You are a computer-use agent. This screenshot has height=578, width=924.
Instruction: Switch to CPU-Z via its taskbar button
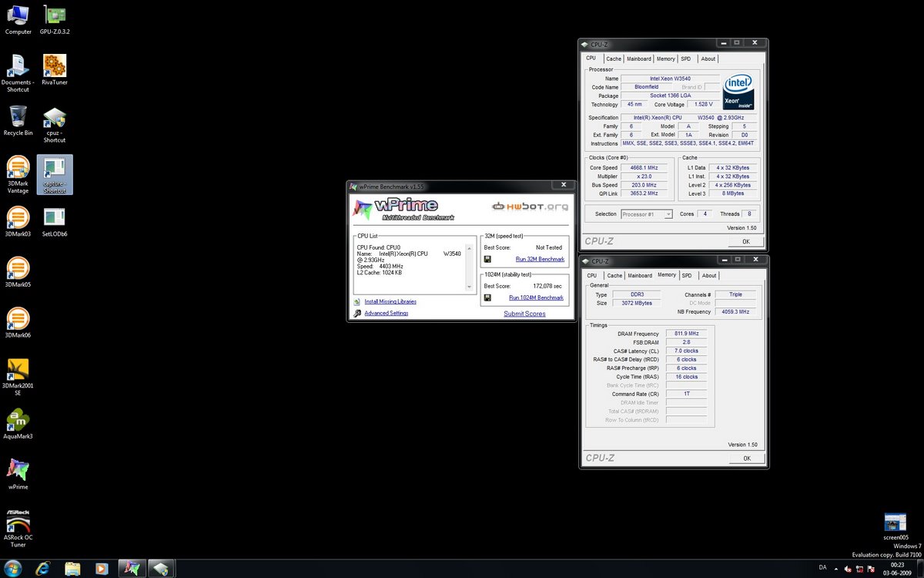161,569
